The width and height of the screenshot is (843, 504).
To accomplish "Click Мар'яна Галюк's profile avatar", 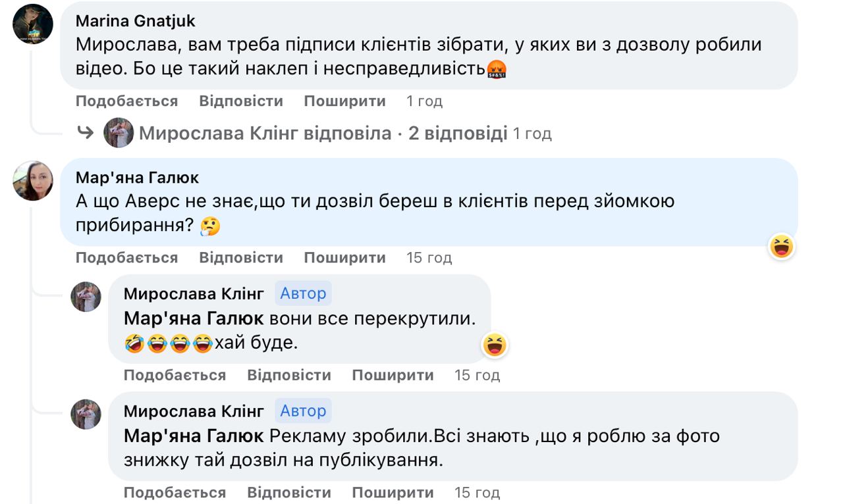I will [33, 180].
